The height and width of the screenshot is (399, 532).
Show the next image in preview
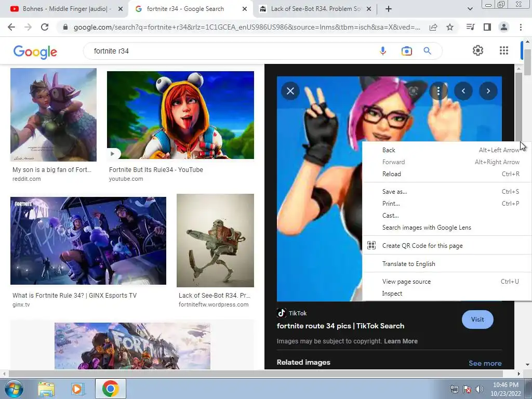click(488, 91)
